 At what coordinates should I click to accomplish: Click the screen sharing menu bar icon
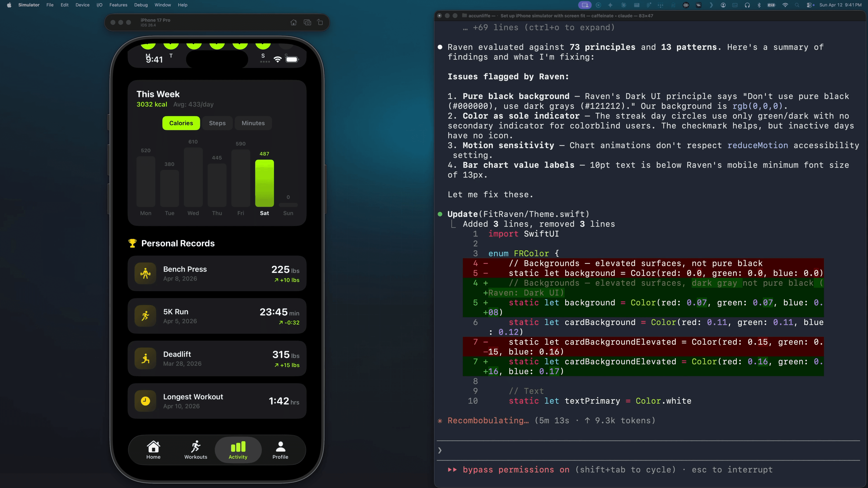click(585, 5)
